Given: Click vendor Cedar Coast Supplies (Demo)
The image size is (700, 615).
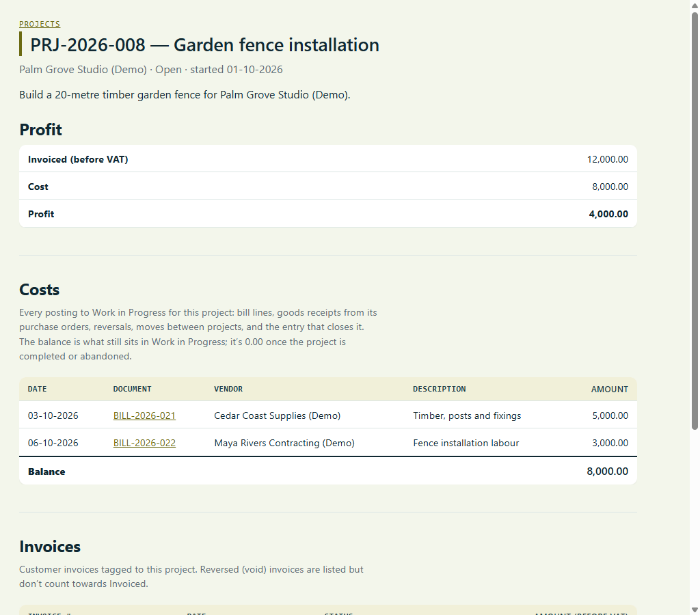Looking at the screenshot, I should [278, 415].
